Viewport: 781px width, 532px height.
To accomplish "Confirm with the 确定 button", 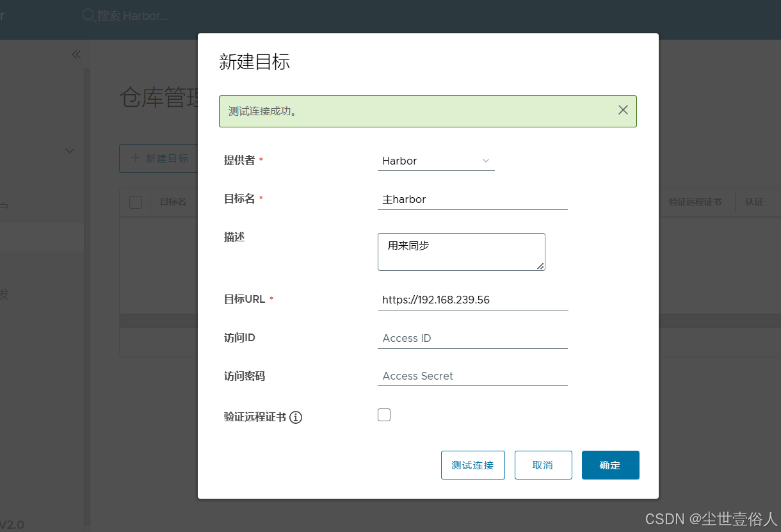I will tap(610, 465).
